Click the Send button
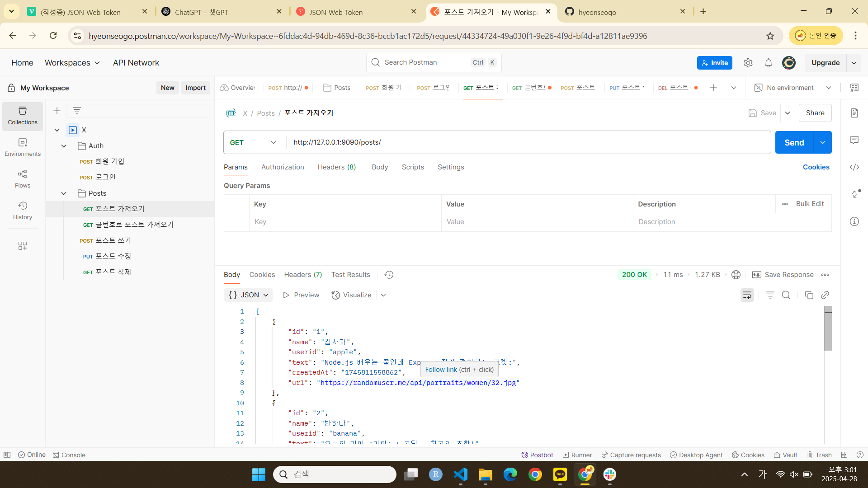 [x=794, y=142]
